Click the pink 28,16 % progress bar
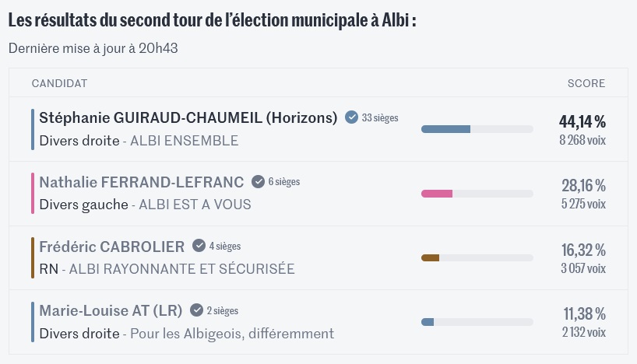Screen dimensions: 637x364 point(477,193)
